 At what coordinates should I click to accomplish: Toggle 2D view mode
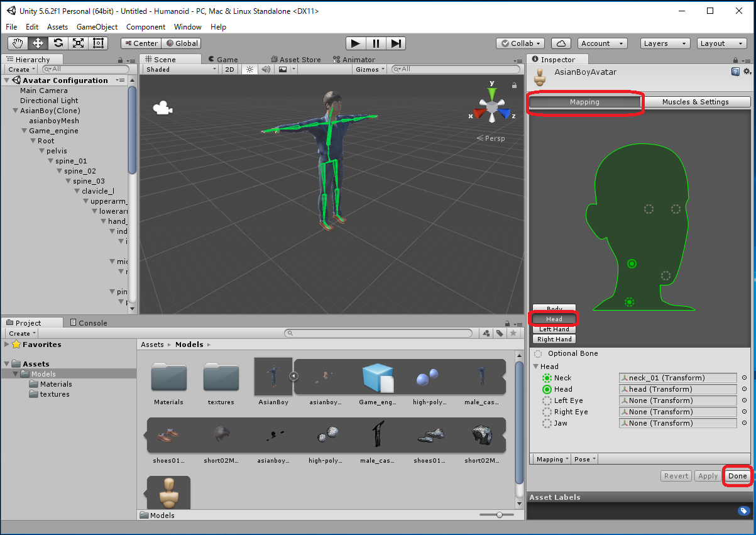[x=230, y=70]
